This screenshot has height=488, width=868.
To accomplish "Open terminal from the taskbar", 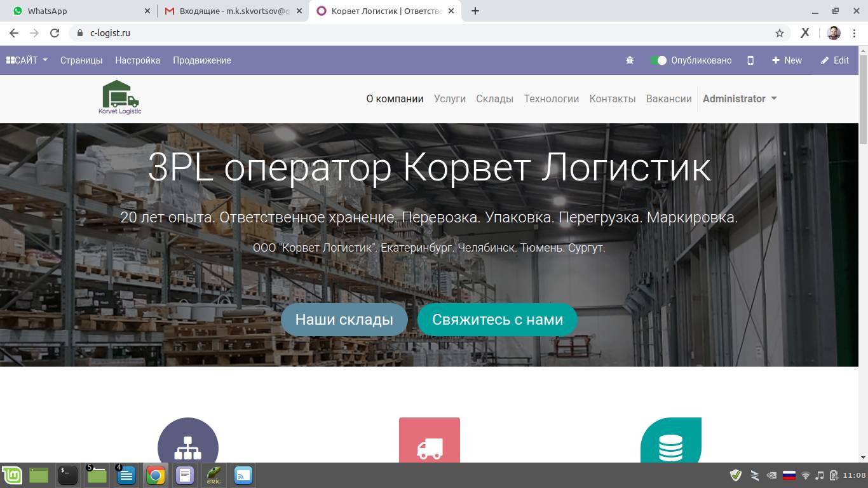I will tap(68, 475).
